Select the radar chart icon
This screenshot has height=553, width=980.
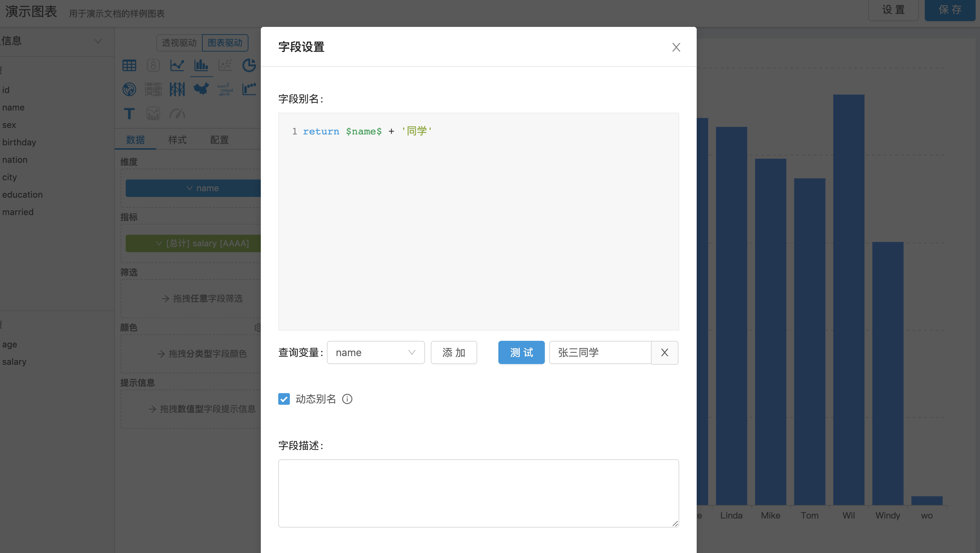[x=129, y=89]
